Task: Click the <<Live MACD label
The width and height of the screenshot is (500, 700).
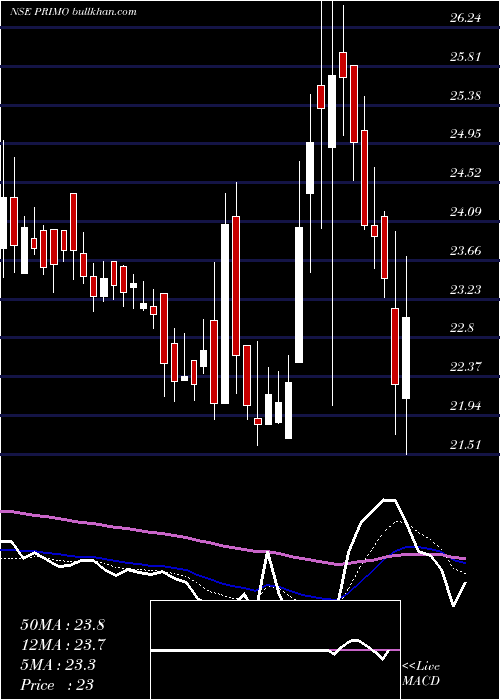Action: tap(421, 674)
